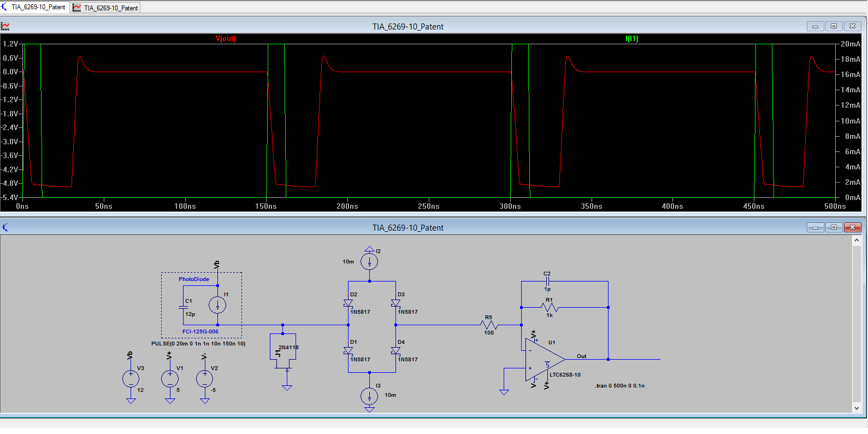
Task: Select voltage source V3 12
Action: [x=131, y=379]
